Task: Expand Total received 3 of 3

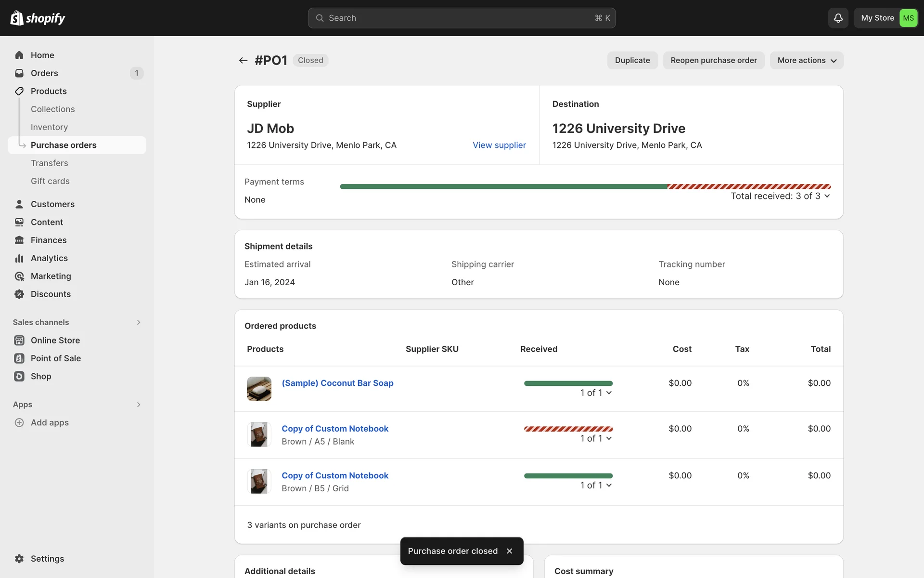Action: coord(780,196)
